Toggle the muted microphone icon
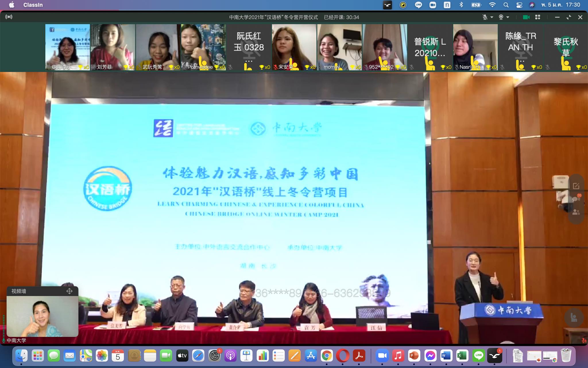 pyautogui.click(x=485, y=17)
